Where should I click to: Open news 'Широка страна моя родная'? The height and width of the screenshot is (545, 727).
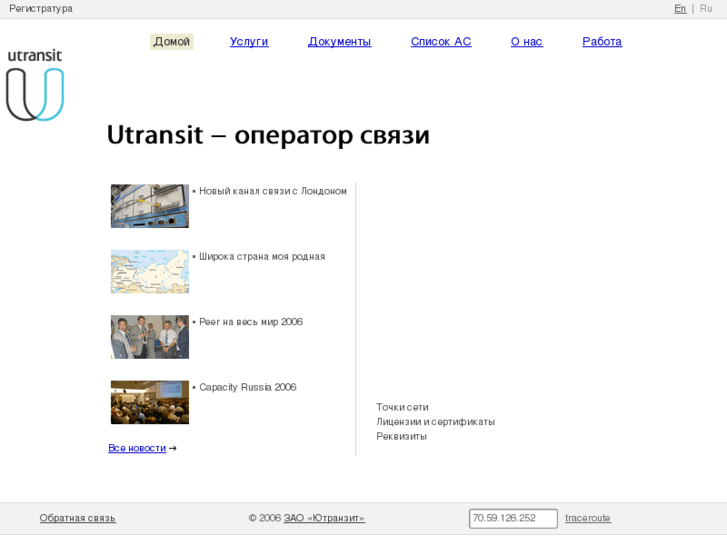pos(262,256)
